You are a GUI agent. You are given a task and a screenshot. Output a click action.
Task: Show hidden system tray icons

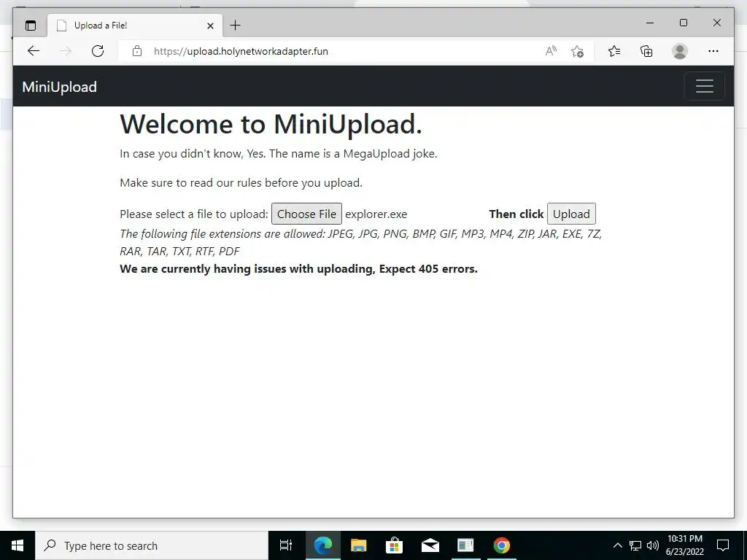pyautogui.click(x=617, y=545)
